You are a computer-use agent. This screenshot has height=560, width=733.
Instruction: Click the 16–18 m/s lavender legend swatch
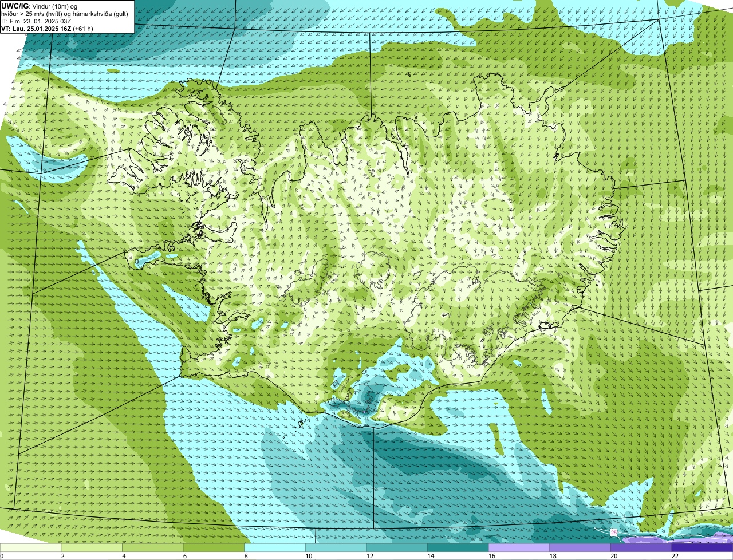click(519, 548)
